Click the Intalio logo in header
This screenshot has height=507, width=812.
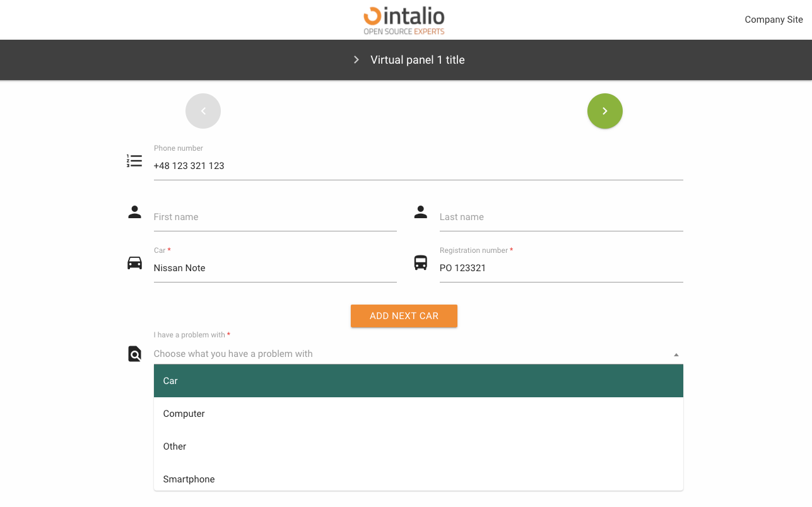[x=404, y=20]
